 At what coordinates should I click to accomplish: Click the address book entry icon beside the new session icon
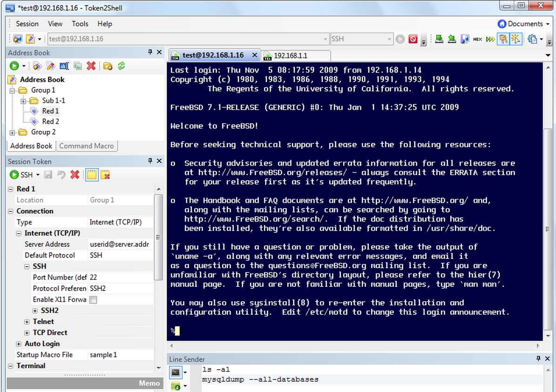click(30, 39)
